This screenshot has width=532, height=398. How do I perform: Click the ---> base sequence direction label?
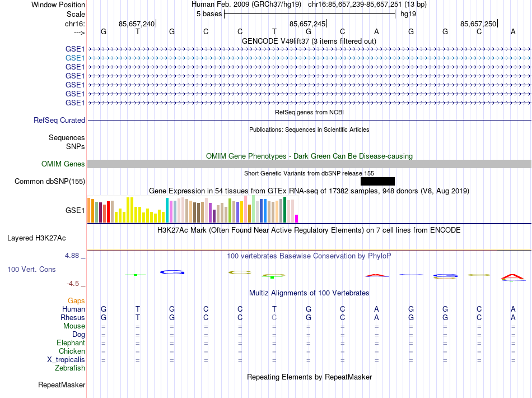pyautogui.click(x=80, y=33)
